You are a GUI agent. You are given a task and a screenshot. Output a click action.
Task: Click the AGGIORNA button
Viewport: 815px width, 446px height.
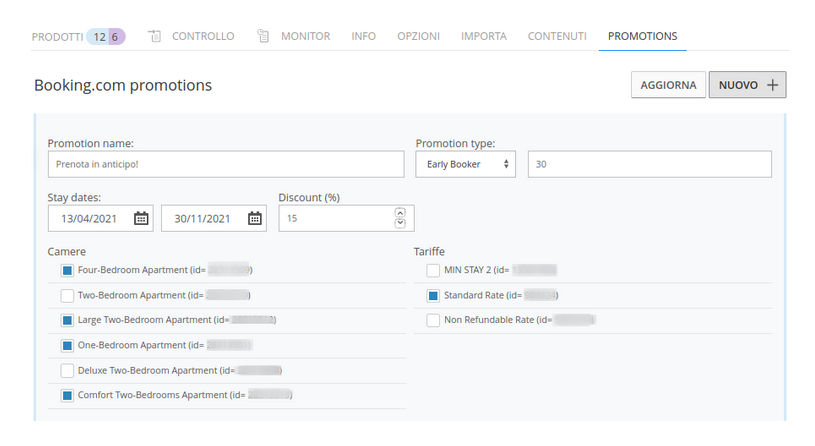tap(668, 85)
